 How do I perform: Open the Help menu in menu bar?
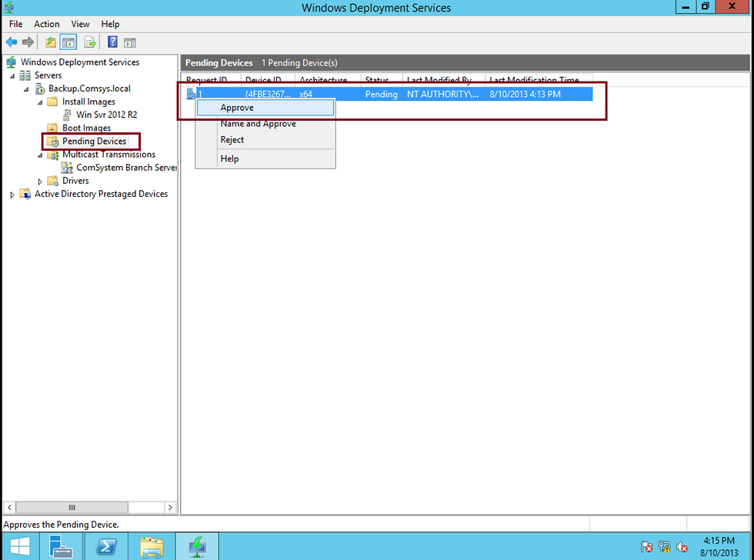point(110,24)
